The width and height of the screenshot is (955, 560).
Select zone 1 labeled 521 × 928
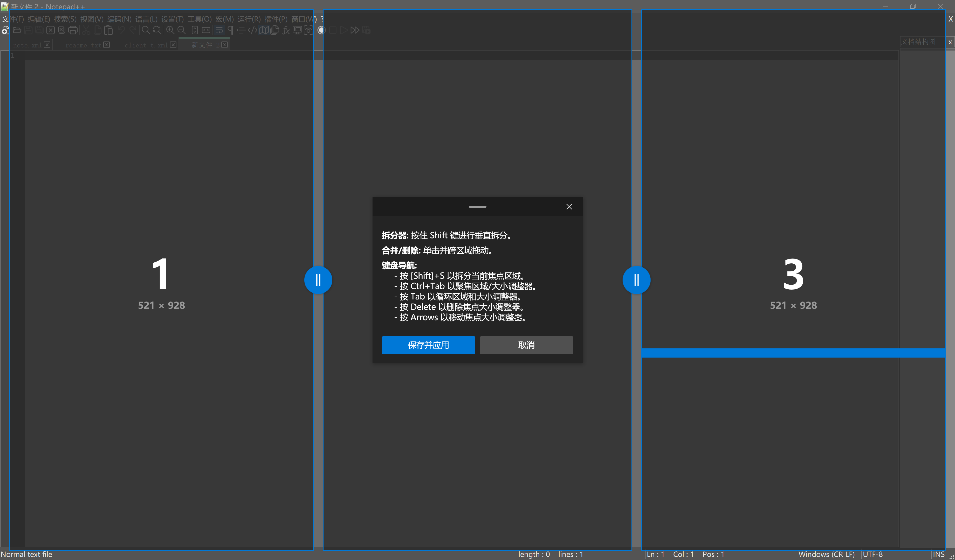[161, 280]
